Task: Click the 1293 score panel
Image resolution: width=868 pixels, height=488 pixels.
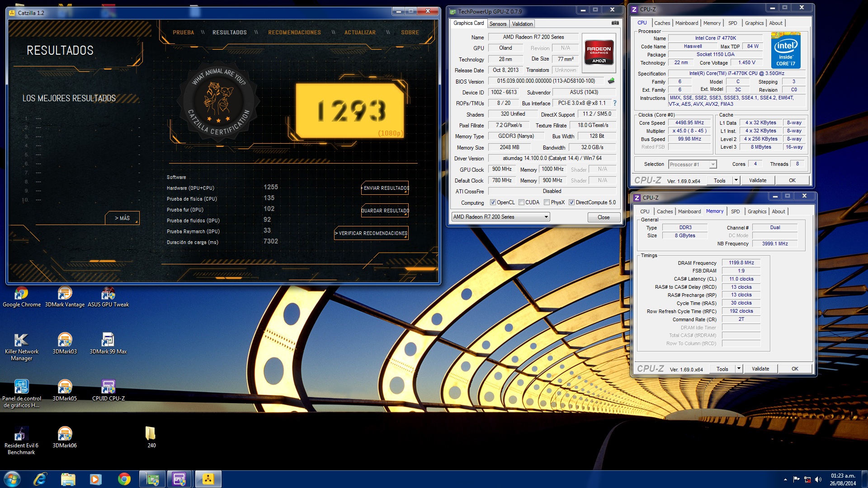Action: coord(351,111)
